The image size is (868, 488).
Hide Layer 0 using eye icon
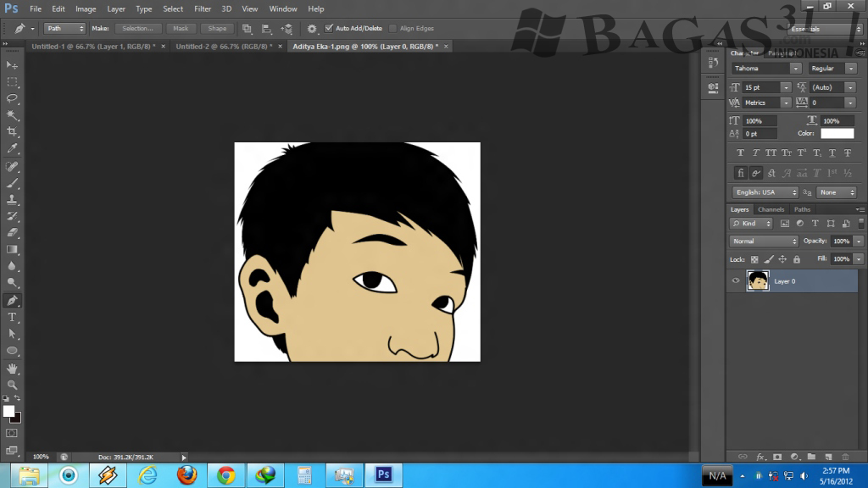click(x=736, y=280)
